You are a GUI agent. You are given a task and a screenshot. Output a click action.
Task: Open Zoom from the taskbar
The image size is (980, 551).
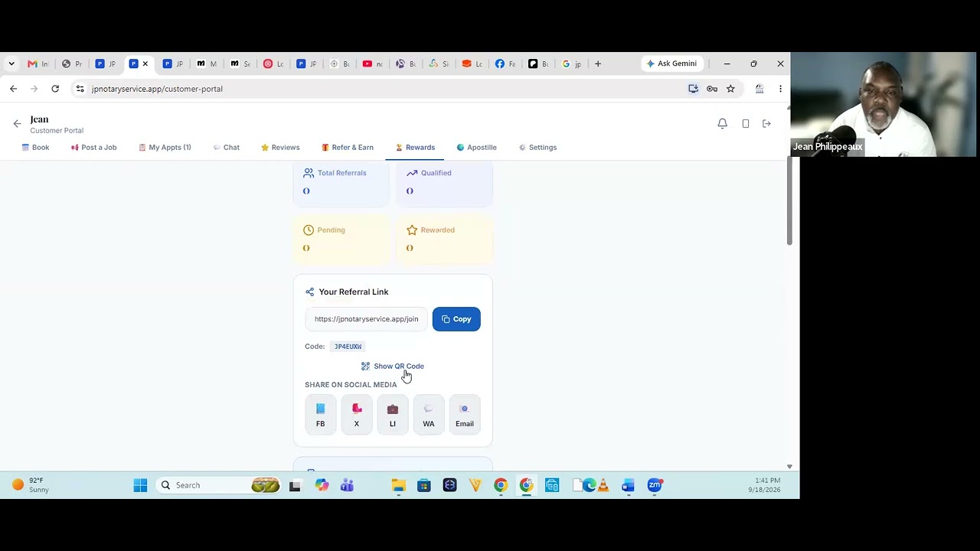click(x=655, y=485)
